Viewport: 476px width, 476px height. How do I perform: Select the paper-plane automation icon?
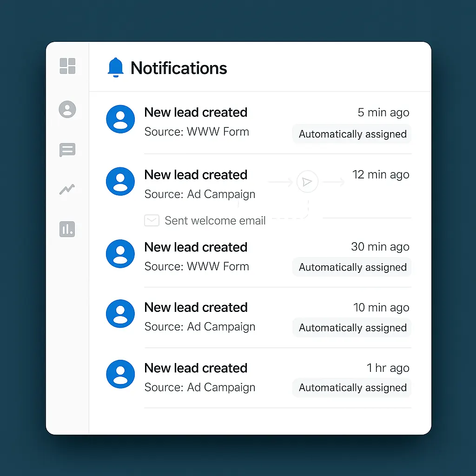pos(307,181)
